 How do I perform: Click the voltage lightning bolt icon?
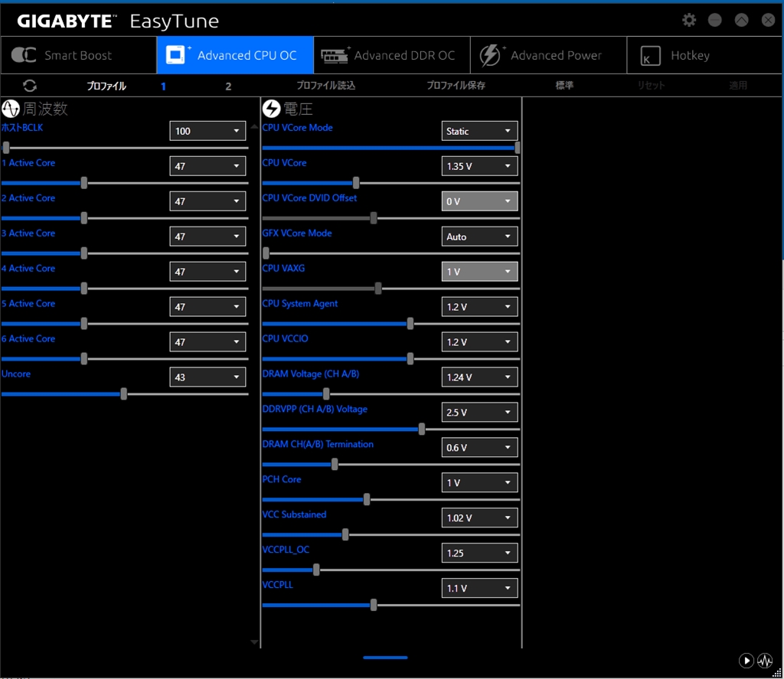coord(272,109)
